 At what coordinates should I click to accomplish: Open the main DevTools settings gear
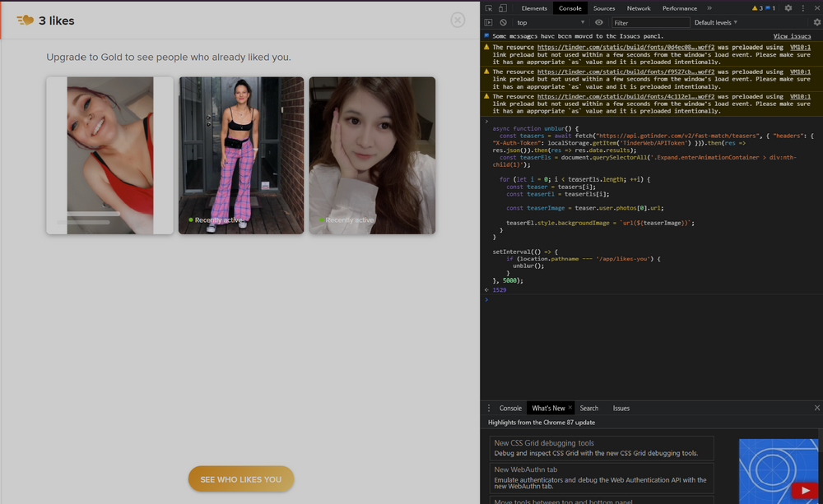coord(788,8)
